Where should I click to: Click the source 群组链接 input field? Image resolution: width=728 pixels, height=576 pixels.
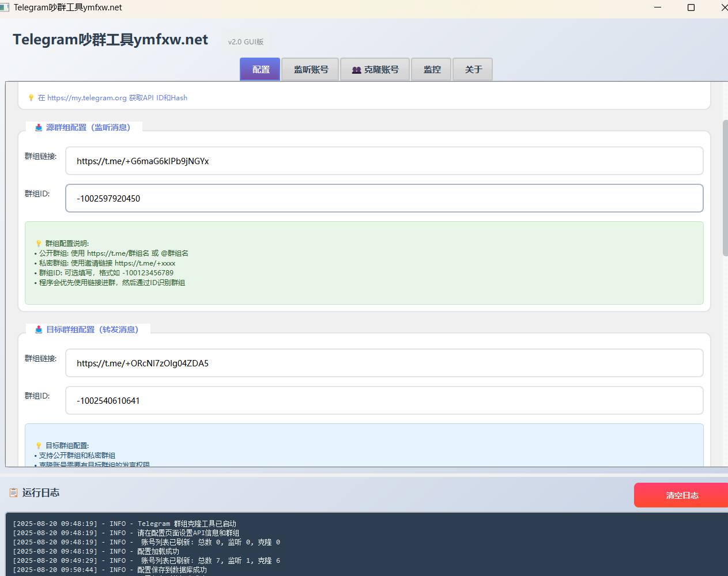point(384,161)
